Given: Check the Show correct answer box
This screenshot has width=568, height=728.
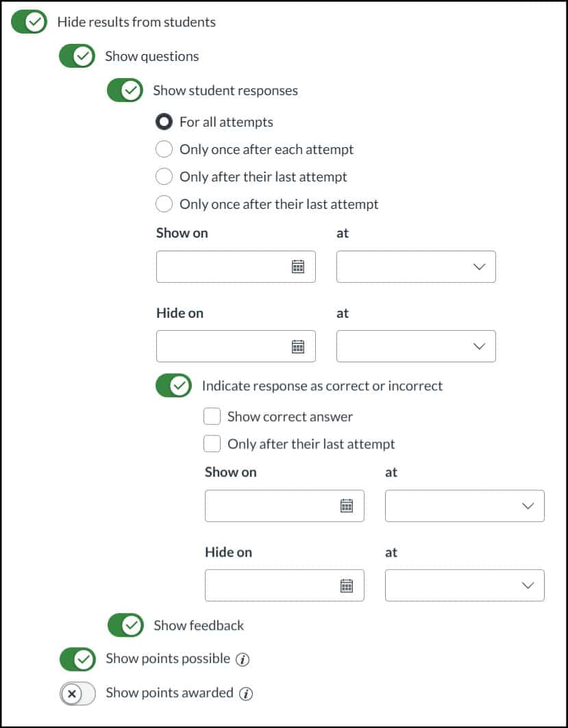Looking at the screenshot, I should coord(212,416).
